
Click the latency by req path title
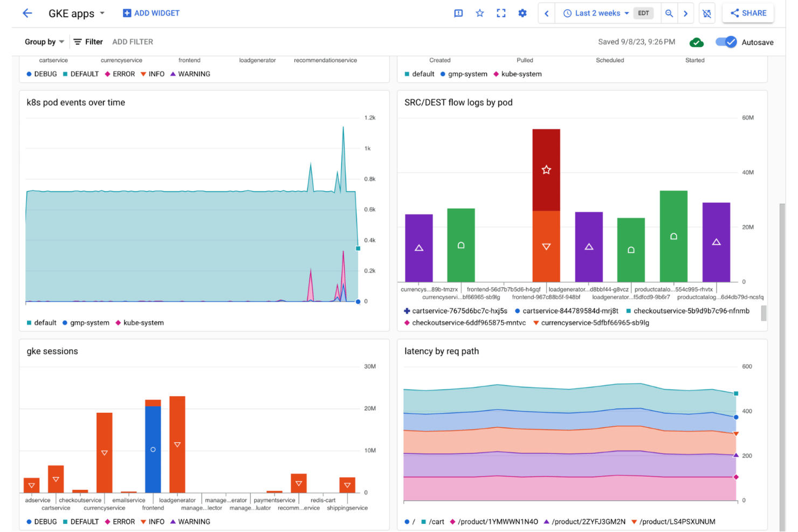point(442,351)
